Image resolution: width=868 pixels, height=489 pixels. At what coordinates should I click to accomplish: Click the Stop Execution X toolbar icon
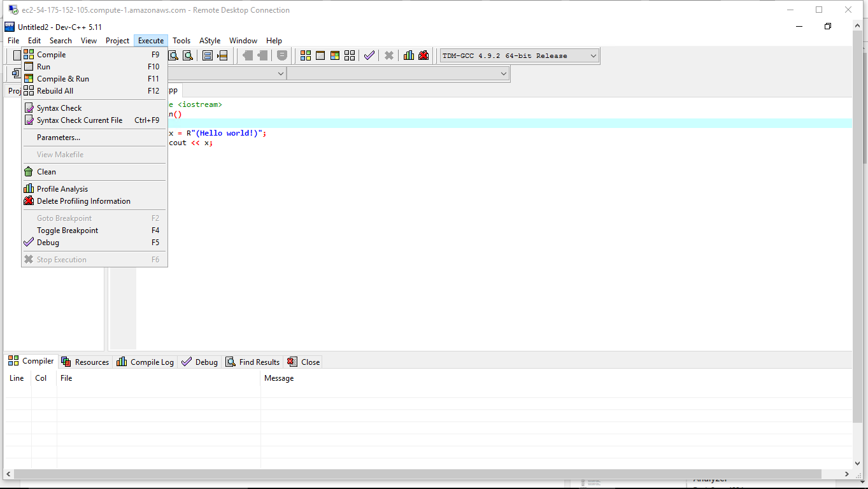(389, 55)
